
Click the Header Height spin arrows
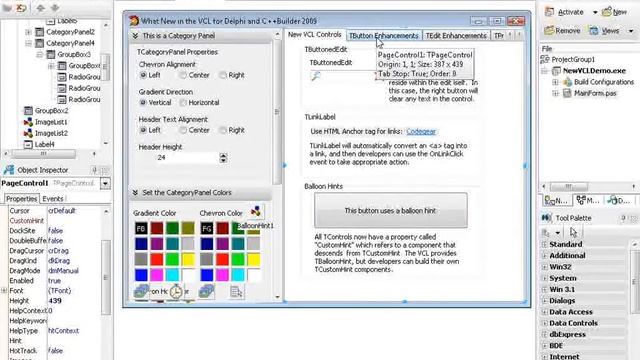(223, 158)
